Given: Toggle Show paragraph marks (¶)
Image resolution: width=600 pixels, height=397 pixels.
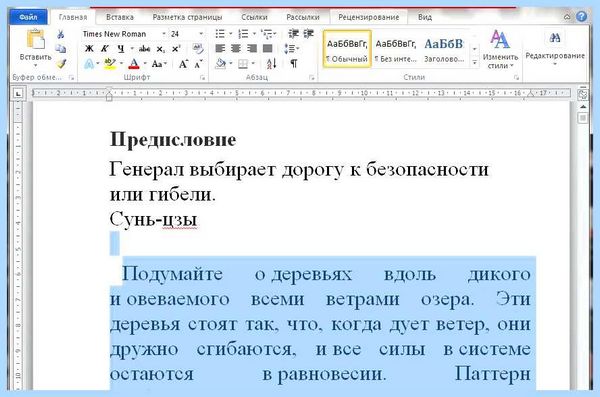Looking at the screenshot, I should click(294, 64).
